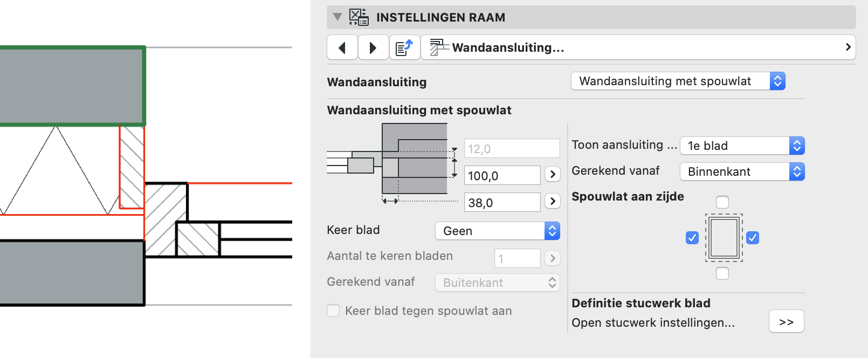Open Gerekend vanaf Binnenkant dropdown
Image resolution: width=868 pixels, height=358 pixels.
click(742, 171)
